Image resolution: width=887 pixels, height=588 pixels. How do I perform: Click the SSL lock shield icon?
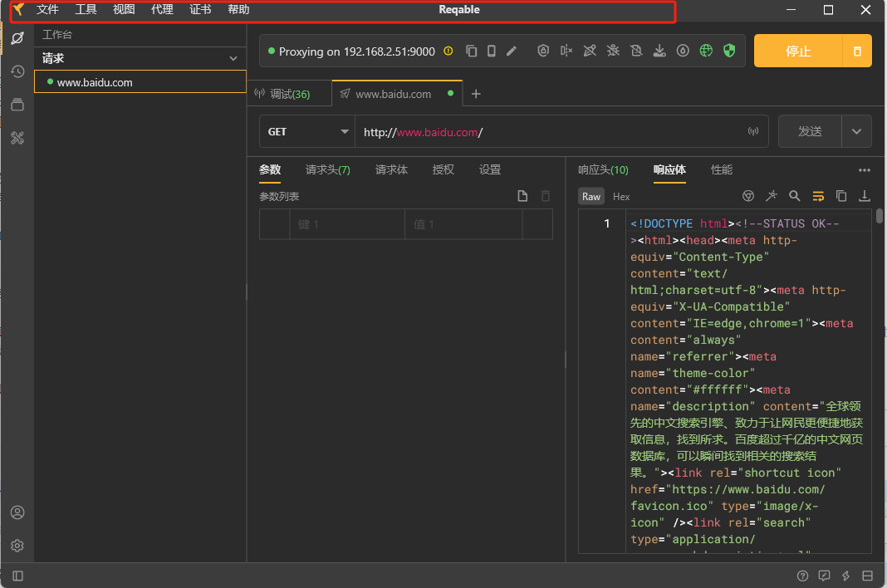point(543,51)
